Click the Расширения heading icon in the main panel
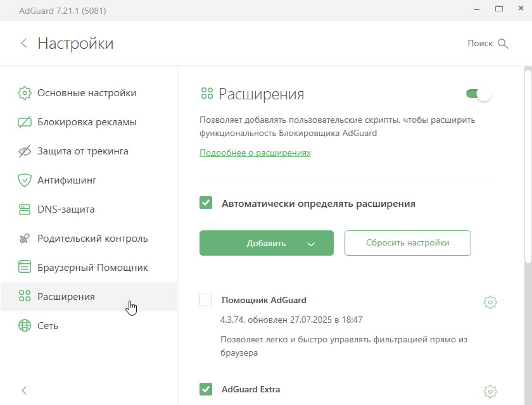Screen dimensions: 532x405 (x=207, y=93)
